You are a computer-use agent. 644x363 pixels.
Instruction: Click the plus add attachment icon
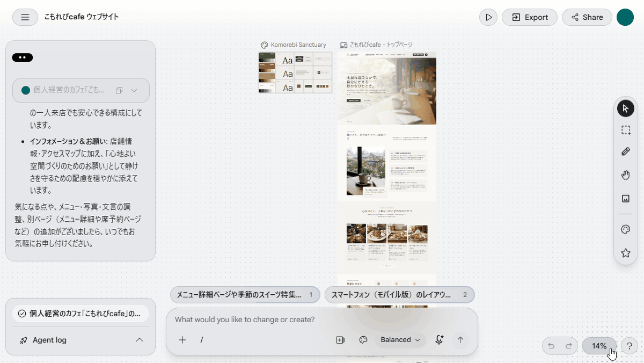182,340
